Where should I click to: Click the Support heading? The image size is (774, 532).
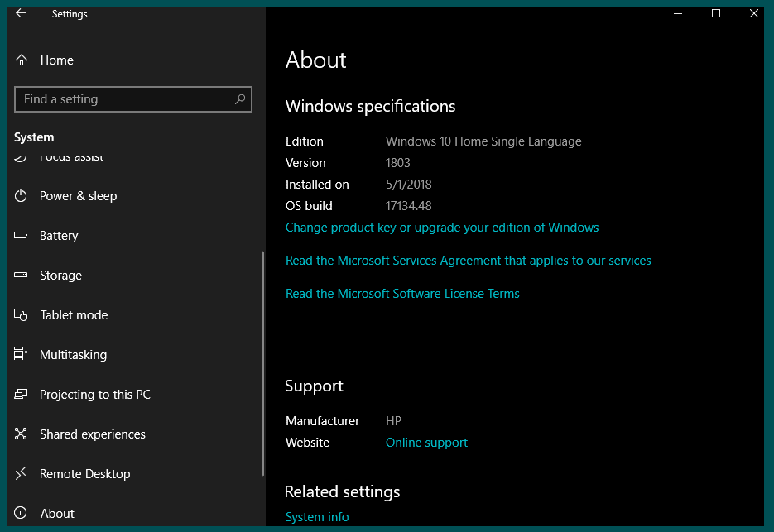314,386
